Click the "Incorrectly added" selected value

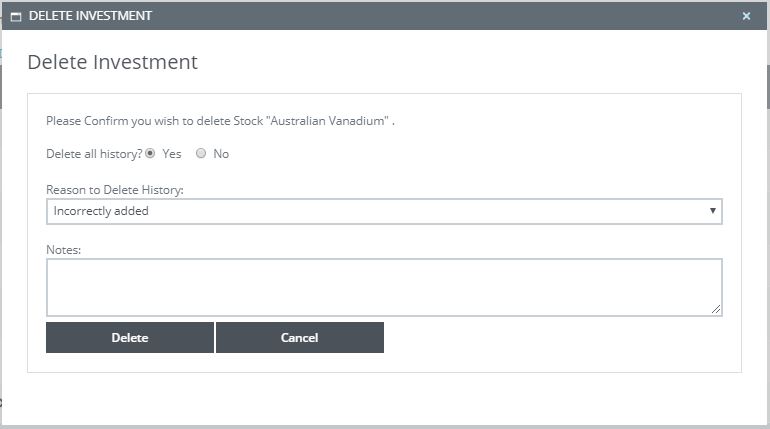(101, 211)
